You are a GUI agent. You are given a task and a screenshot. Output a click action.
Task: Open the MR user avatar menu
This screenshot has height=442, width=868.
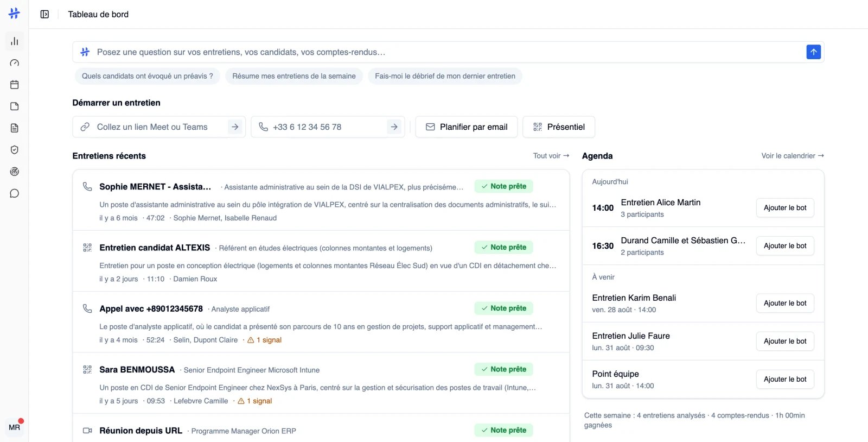click(x=15, y=427)
